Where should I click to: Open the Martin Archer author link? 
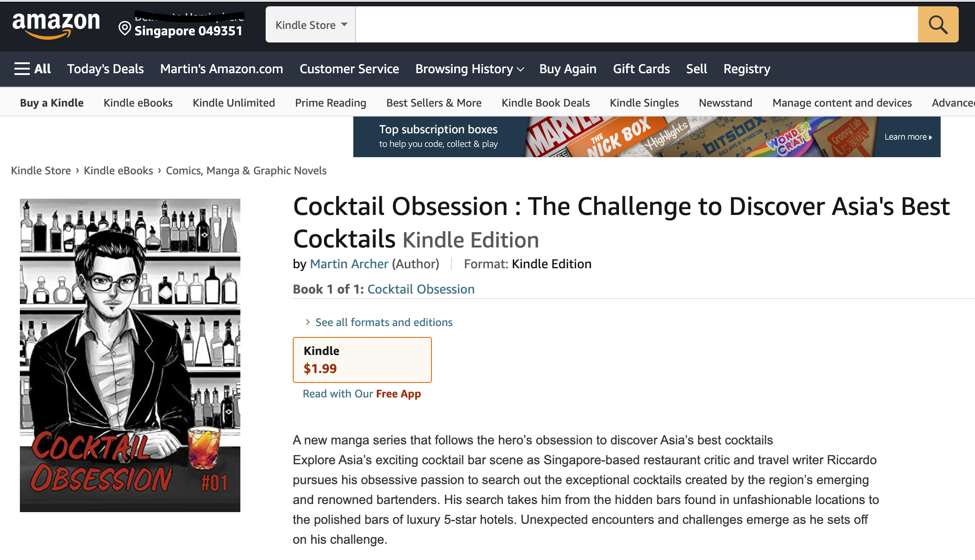(349, 264)
